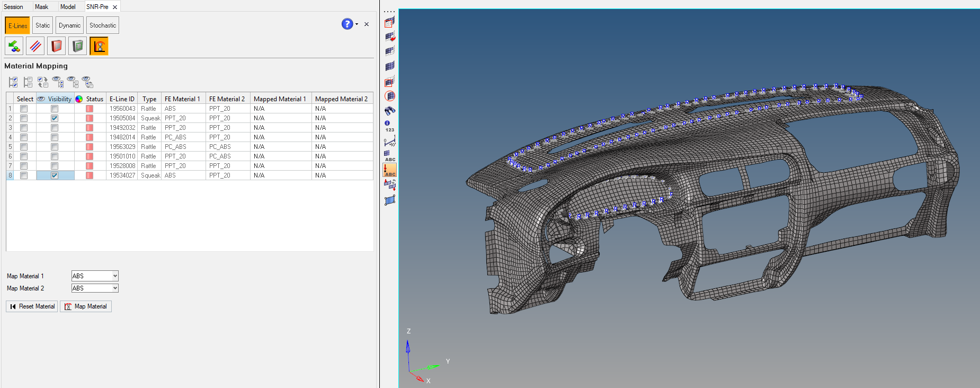Viewport: 980px width, 388px height.
Task: Click the select-all rows checkbox tree icon
Action: 13,82
